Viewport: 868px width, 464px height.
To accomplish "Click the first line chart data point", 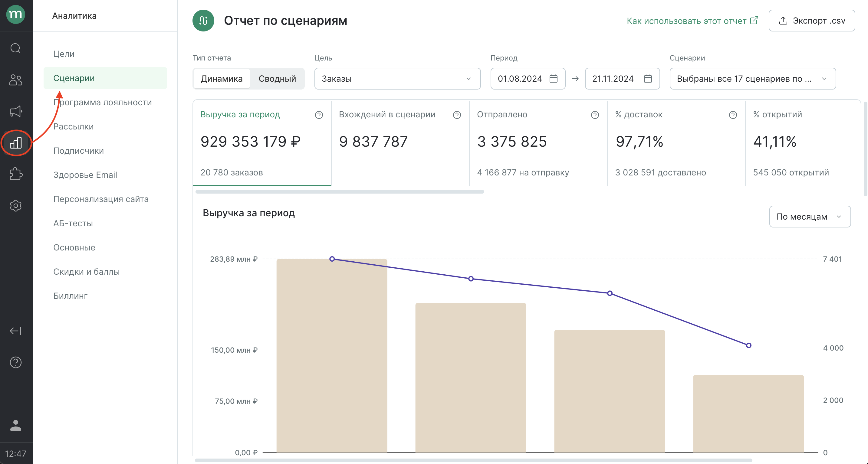I will click(x=332, y=259).
